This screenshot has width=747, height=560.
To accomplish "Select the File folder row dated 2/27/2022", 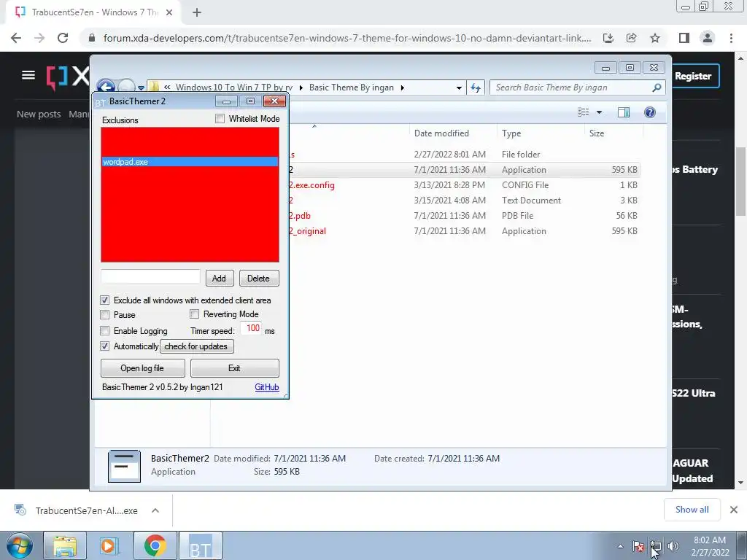I will click(465, 155).
